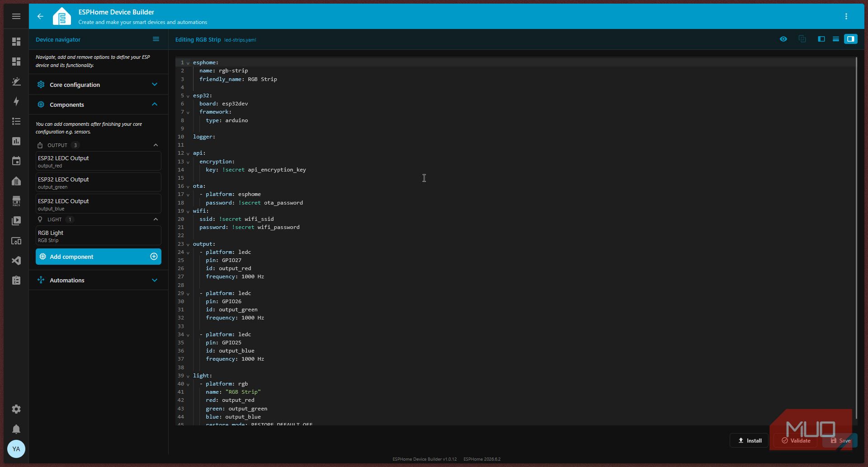The width and height of the screenshot is (868, 467).
Task: Open the weather sun sidebar item
Action: tap(16, 81)
